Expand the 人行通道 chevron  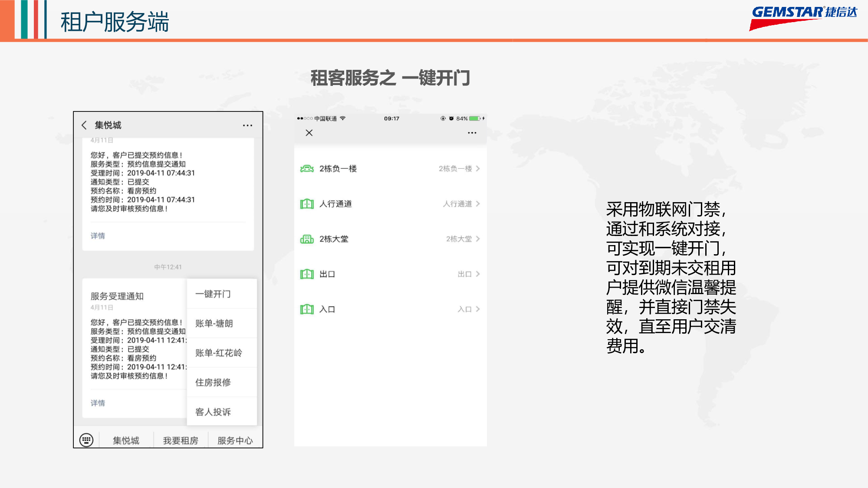pos(478,204)
